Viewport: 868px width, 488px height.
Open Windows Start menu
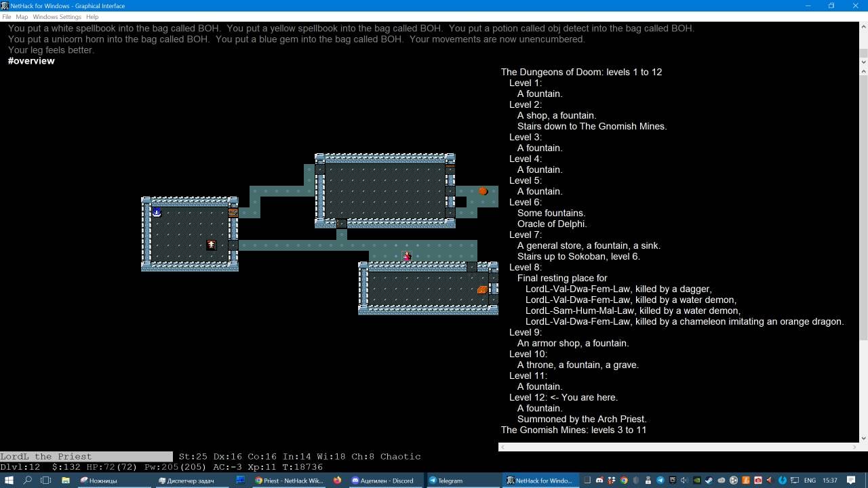coord(9,481)
